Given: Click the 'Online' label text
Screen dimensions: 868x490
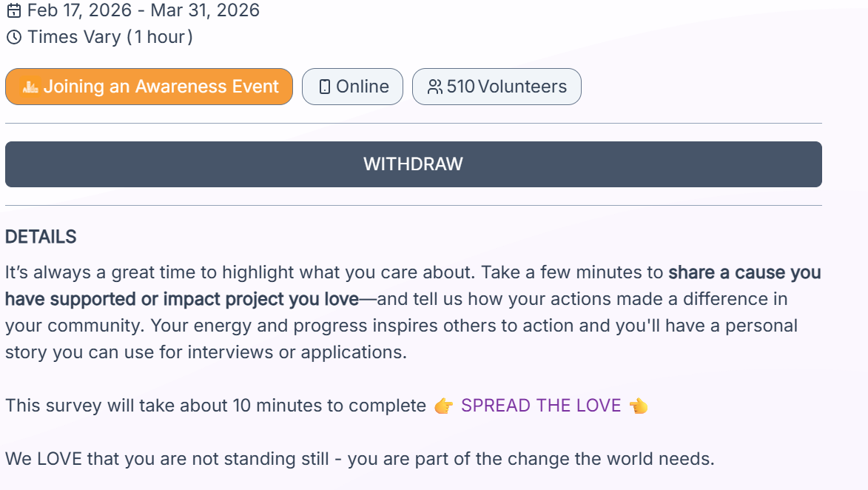Looking at the screenshot, I should point(362,87).
